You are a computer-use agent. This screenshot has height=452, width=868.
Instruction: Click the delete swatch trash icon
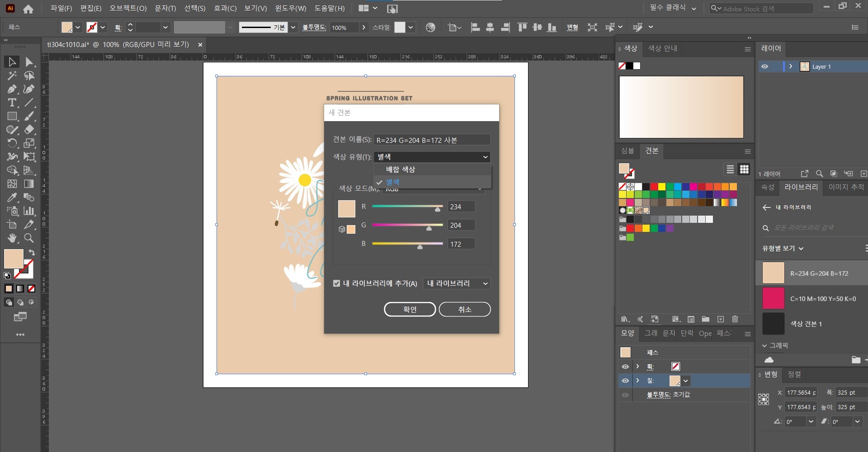click(735, 319)
